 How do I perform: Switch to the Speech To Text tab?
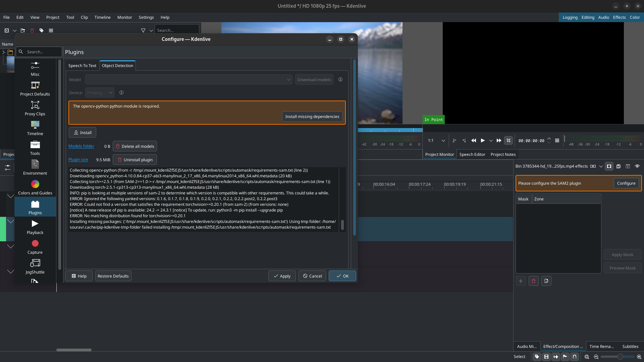coord(82,65)
